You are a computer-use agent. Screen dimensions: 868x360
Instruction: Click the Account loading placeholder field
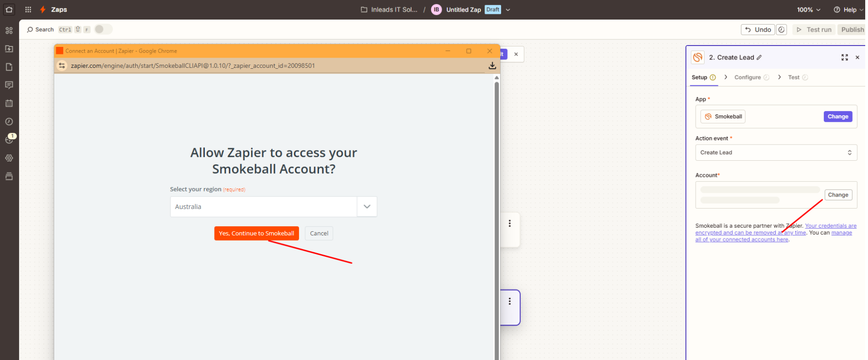pos(760,195)
